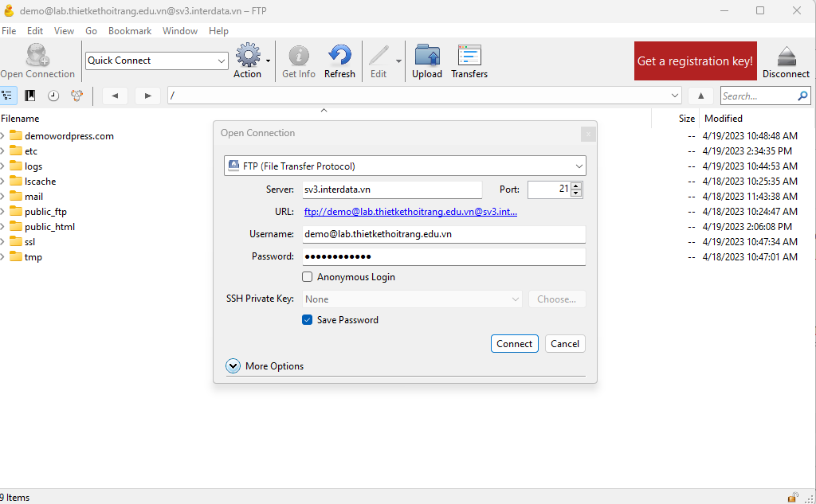Open the Bookmark menu
816x504 pixels.
(x=130, y=31)
